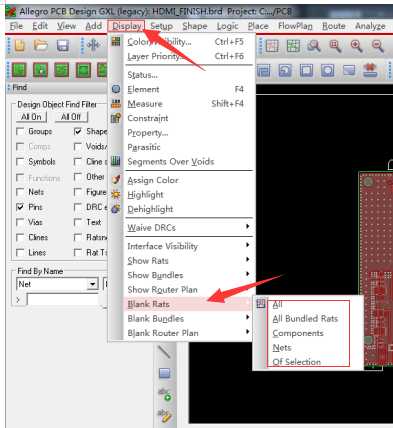This screenshot has height=428, width=393.
Task: Click the blue circle-in-frame toolbar icon
Action: click(328, 70)
